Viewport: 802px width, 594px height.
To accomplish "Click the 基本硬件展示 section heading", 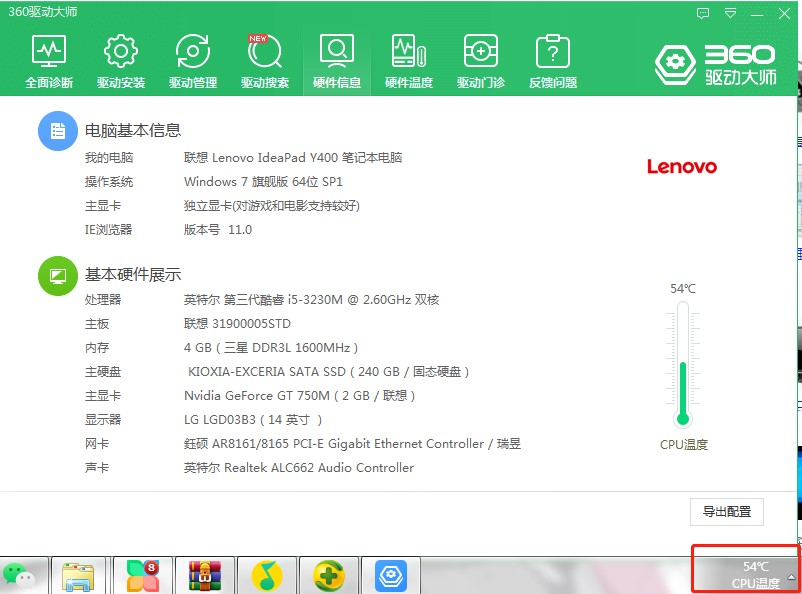I will click(133, 275).
